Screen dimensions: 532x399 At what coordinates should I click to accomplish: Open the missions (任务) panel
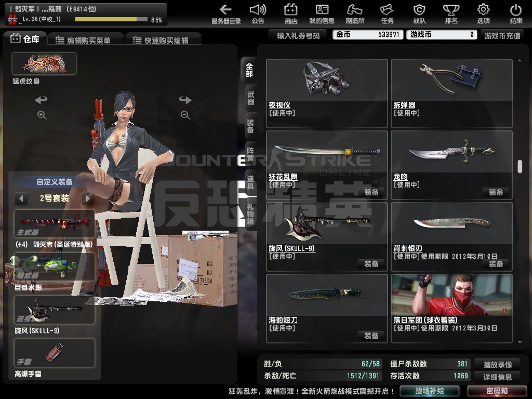387,14
